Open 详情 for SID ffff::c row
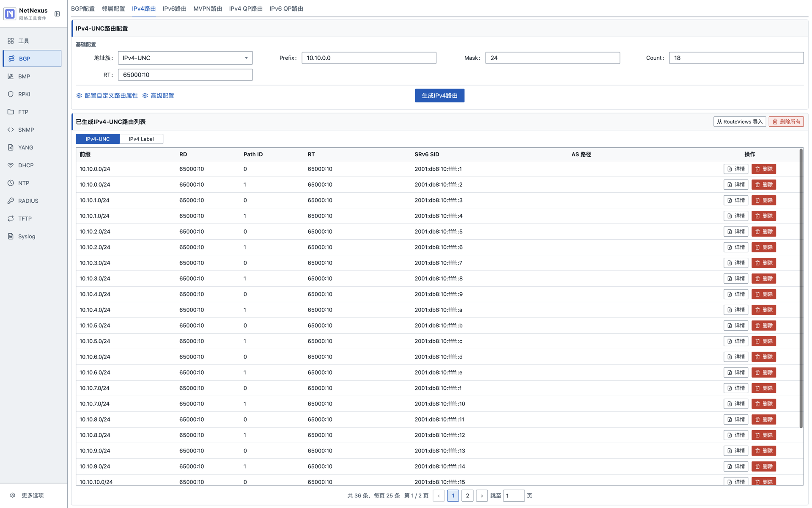This screenshot has height=508, width=812. tap(736, 341)
